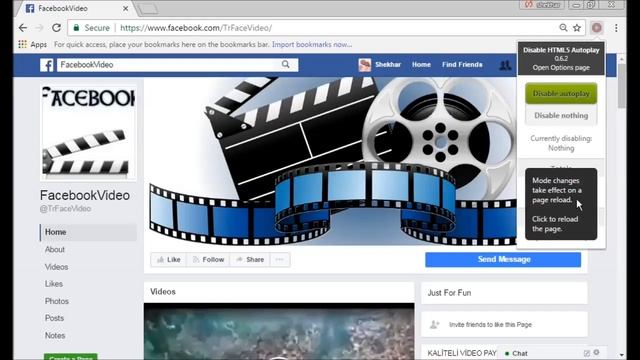Screen dimensions: 640x360
Task: Select Home in the page sidebar
Action: coord(88,232)
